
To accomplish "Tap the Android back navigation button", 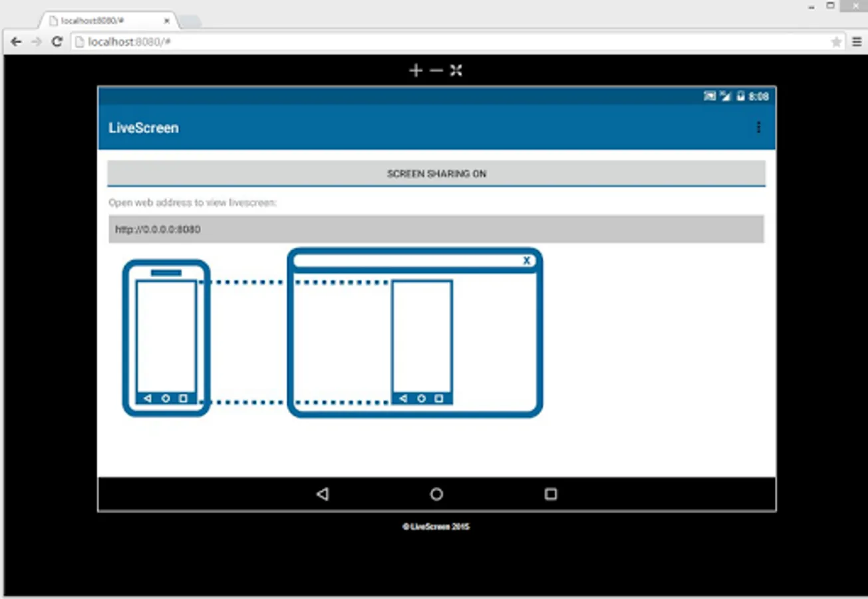I will tap(323, 494).
